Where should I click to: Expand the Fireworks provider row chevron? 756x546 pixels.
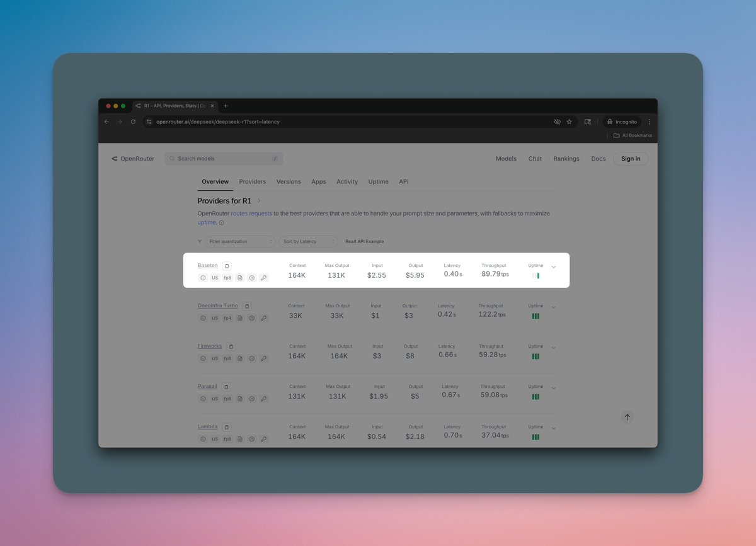pos(554,348)
